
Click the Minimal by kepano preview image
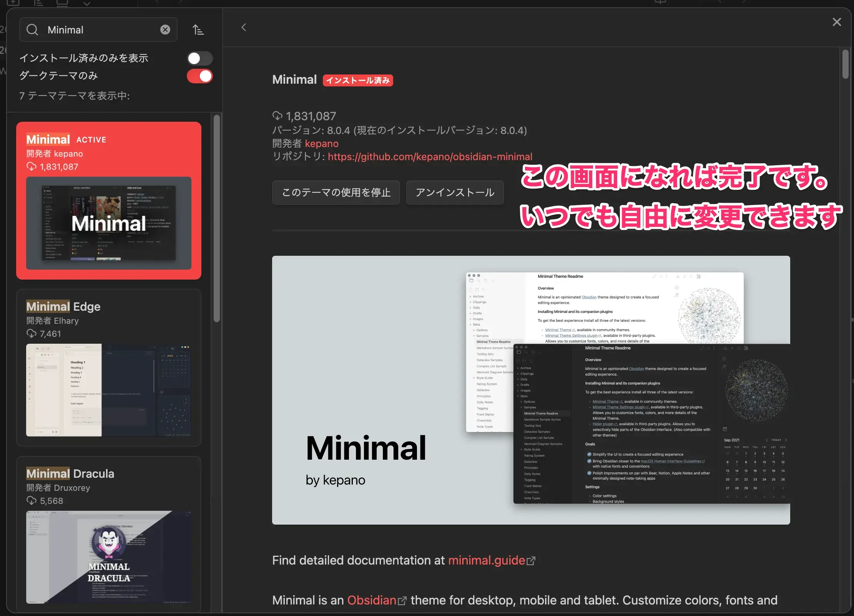tap(531, 390)
